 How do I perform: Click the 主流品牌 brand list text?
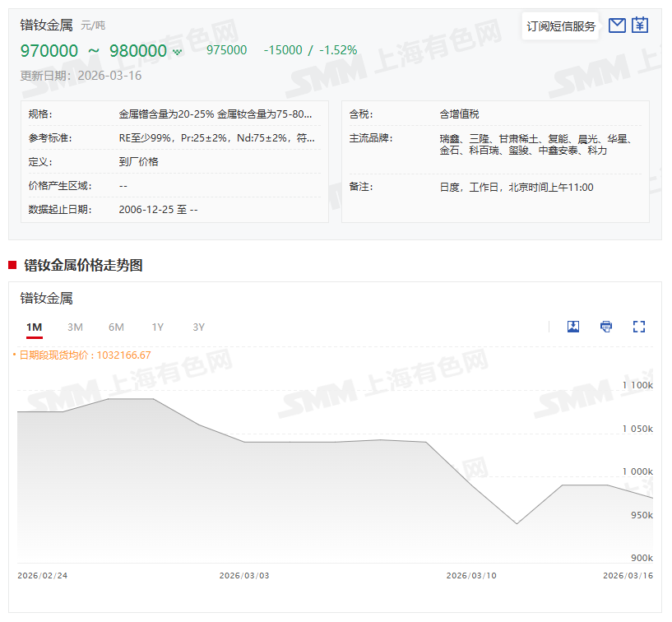coord(535,145)
